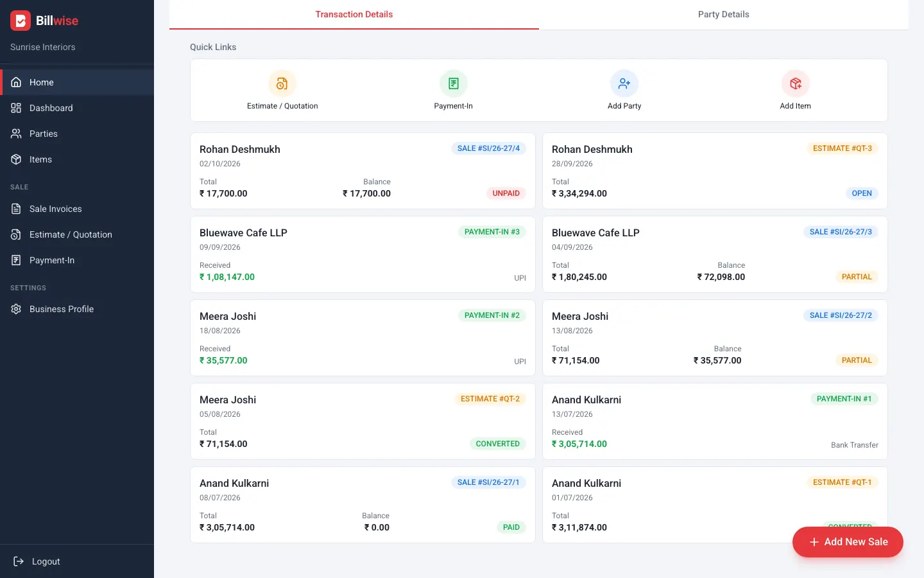Screen dimensions: 924x578
Task: Click the Logout arrow icon
Action: tap(19, 561)
